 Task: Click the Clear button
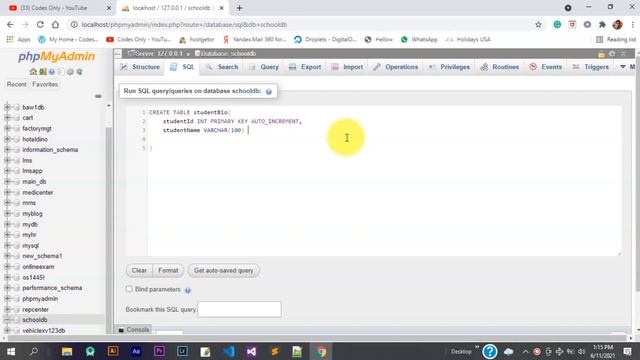click(x=139, y=271)
